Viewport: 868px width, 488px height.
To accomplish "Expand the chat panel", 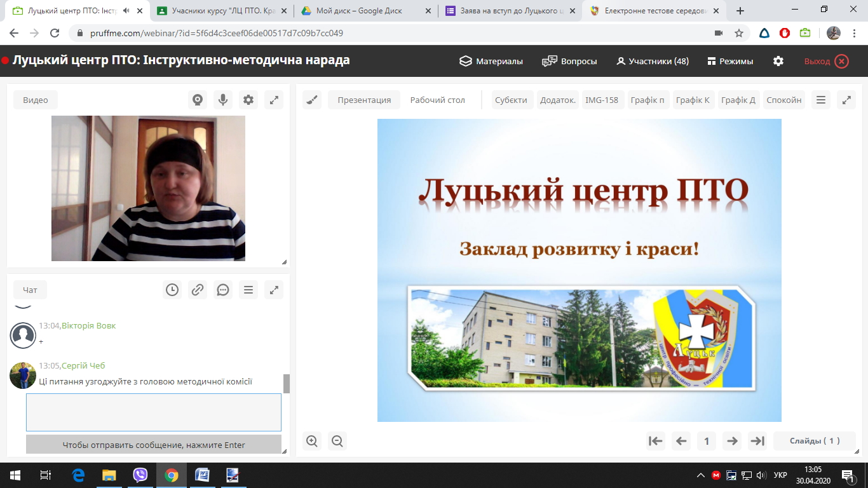I will click(274, 290).
